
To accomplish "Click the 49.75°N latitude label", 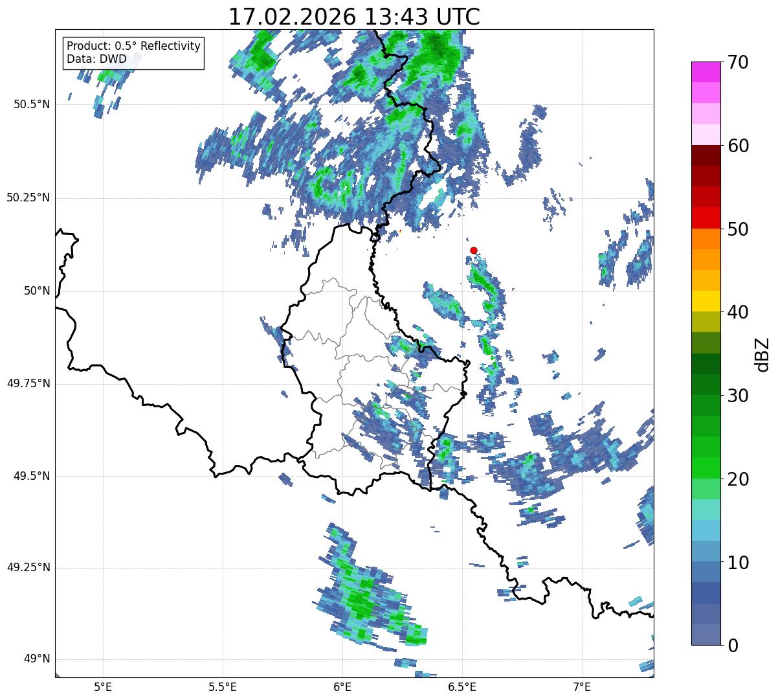I will (28, 383).
